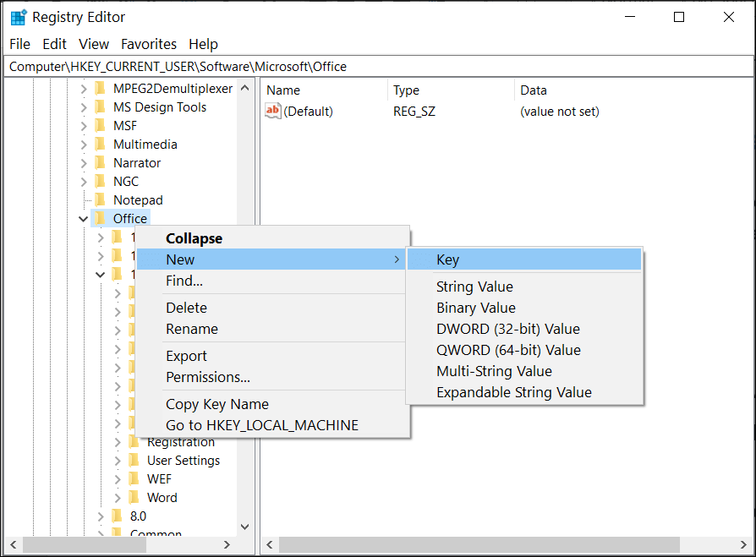Choose Go to HKEY_LOCAL_MACHINE
This screenshot has height=557, width=756.
pos(272,425)
